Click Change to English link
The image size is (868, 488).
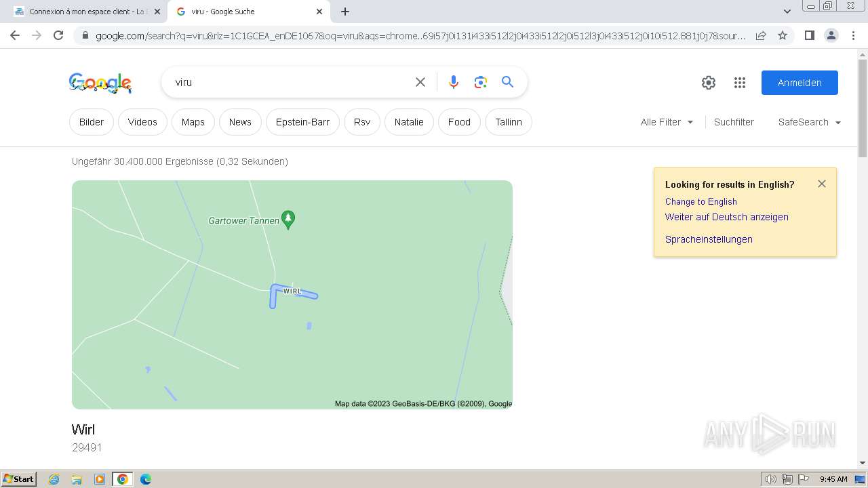click(x=701, y=201)
